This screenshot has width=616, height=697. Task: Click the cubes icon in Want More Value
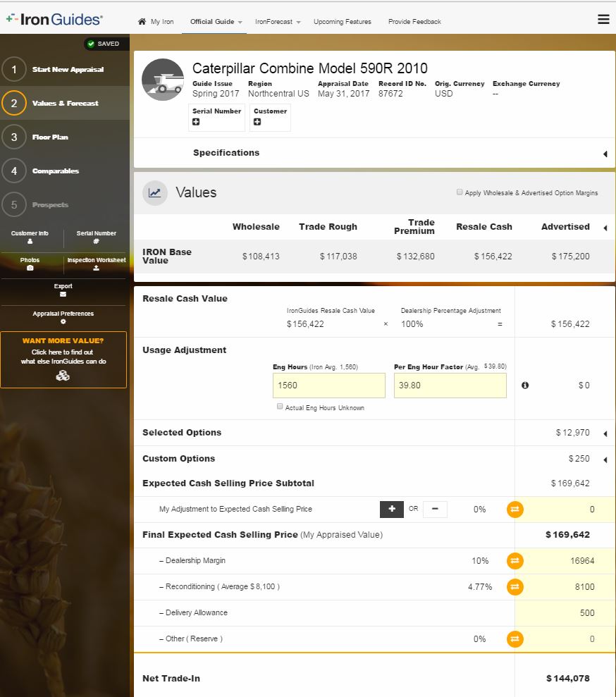click(63, 376)
